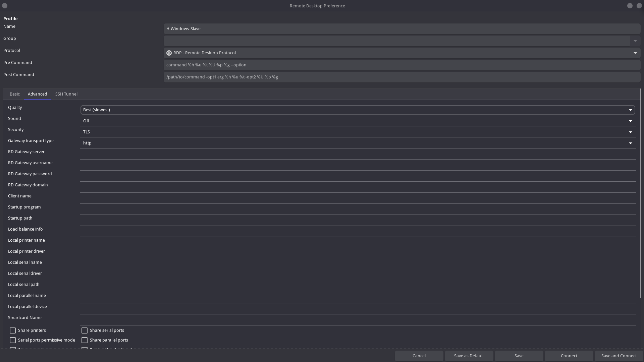Image resolution: width=644 pixels, height=362 pixels.
Task: Click the Pre Command input field
Action: pyautogui.click(x=402, y=65)
